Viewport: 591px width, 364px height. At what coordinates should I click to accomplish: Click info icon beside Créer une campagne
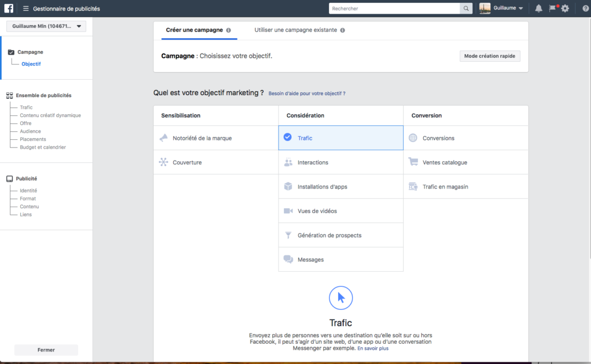229,31
